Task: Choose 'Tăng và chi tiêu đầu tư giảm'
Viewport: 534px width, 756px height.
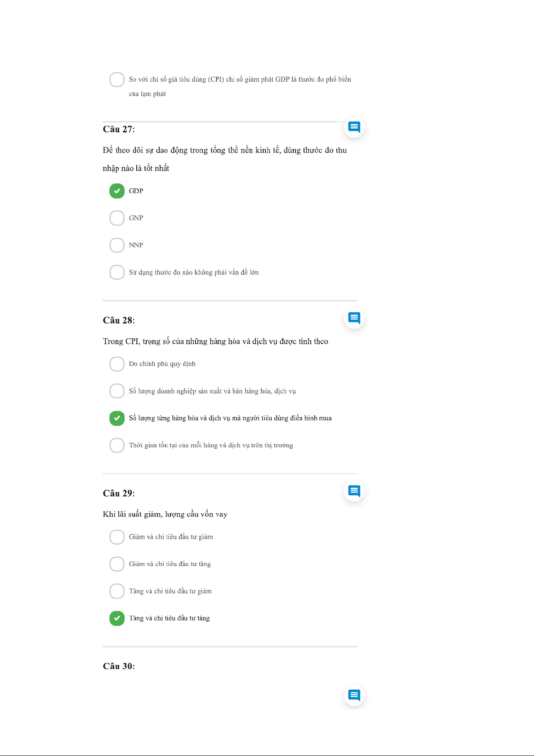Action: point(117,591)
